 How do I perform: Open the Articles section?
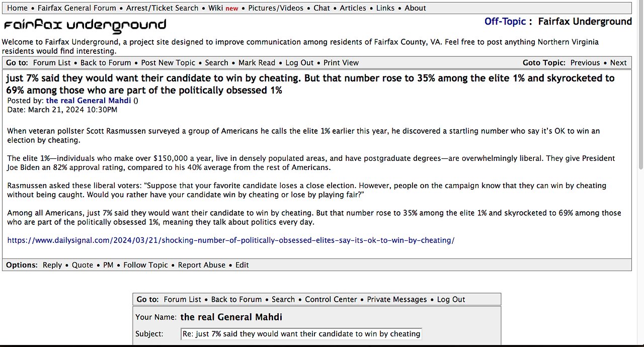pyautogui.click(x=353, y=8)
